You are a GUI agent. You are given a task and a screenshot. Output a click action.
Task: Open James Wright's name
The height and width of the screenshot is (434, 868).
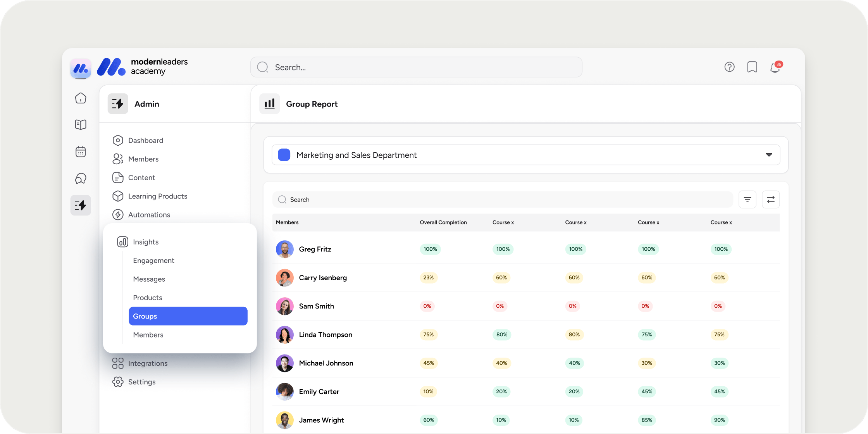pyautogui.click(x=321, y=420)
